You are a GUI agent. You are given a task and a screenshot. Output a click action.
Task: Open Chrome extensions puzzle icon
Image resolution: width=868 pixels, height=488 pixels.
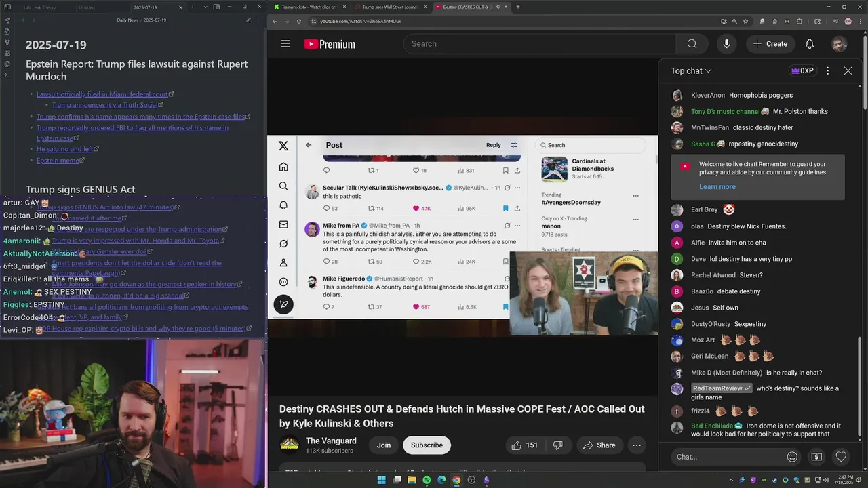pos(799,21)
